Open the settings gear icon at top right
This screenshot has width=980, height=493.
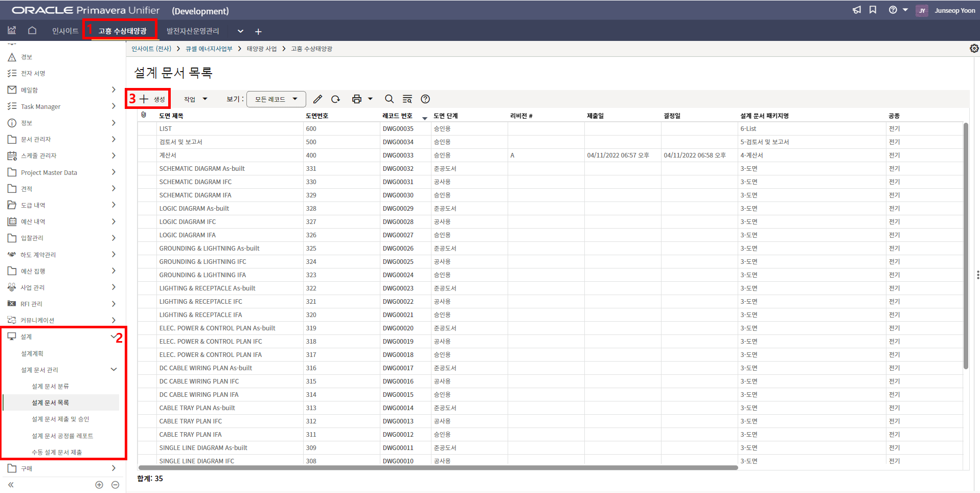click(x=974, y=49)
